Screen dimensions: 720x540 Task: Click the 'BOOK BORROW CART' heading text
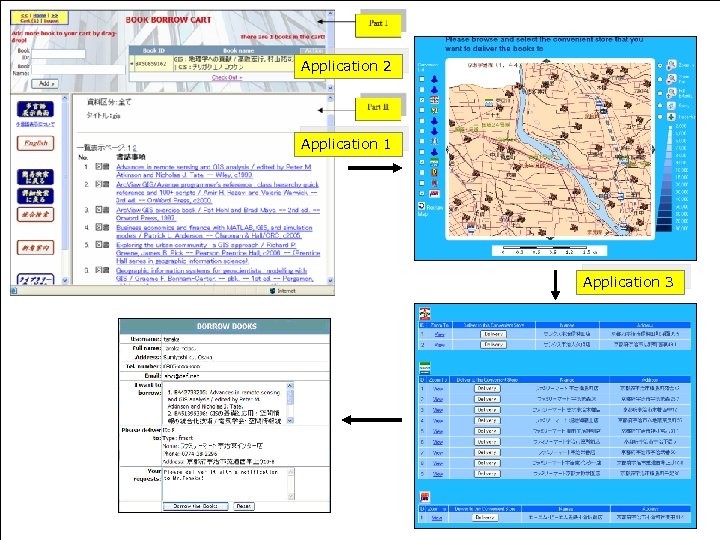[x=169, y=20]
